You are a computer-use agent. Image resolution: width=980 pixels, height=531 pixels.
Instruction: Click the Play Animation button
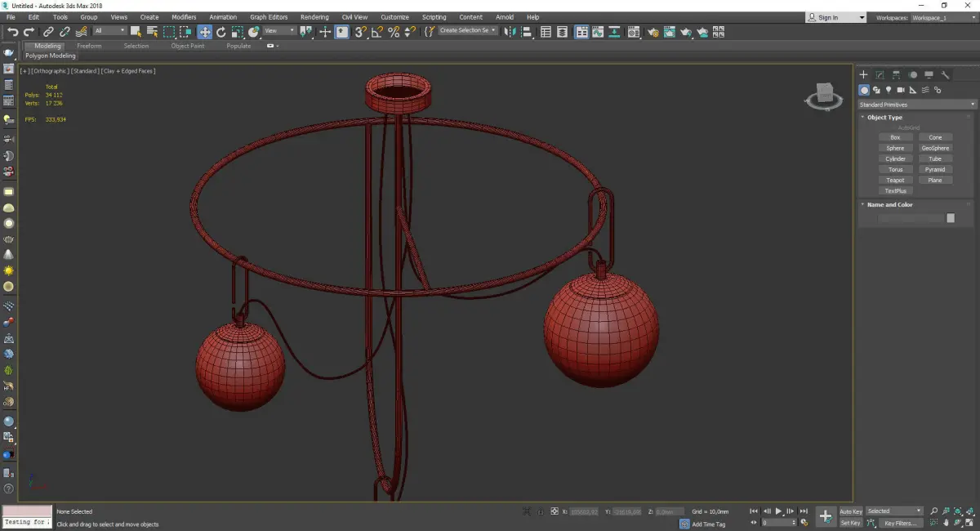[x=777, y=511]
